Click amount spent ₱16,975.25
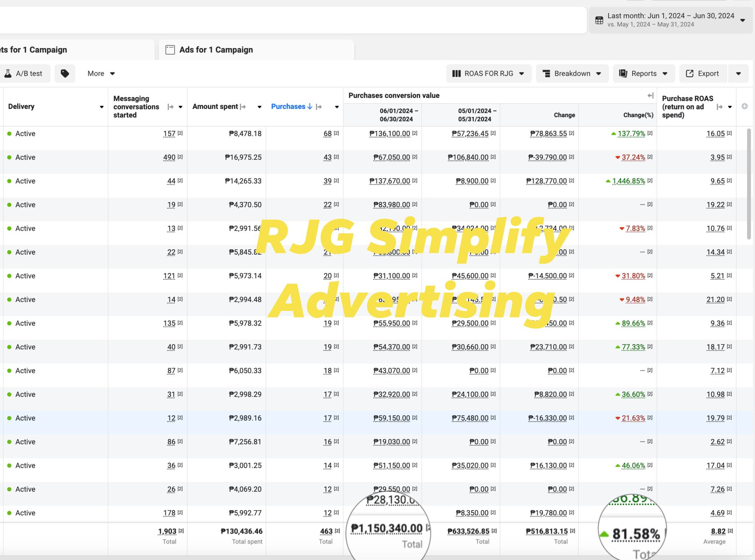 point(243,157)
